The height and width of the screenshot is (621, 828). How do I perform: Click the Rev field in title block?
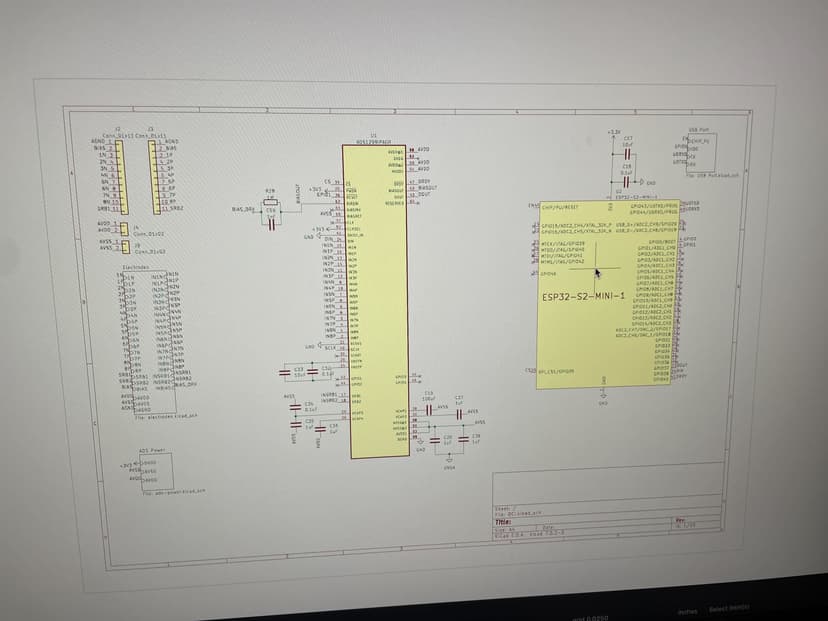click(682, 521)
